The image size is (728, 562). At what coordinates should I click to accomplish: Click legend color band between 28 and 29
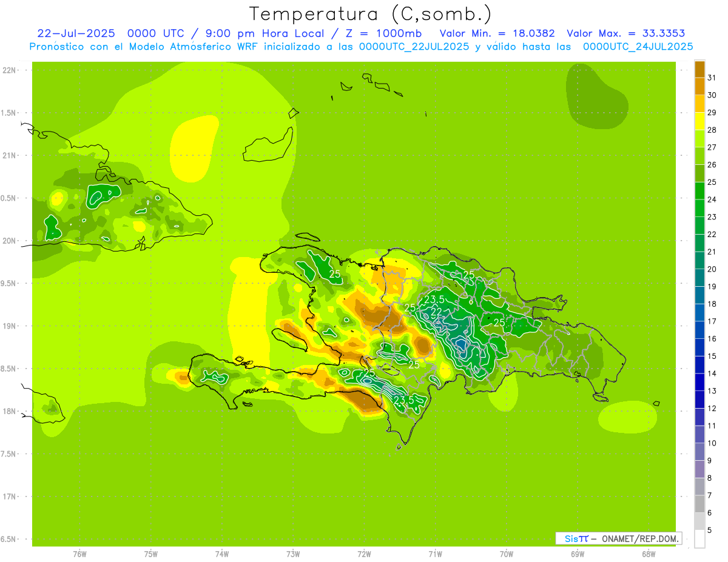[x=699, y=121]
